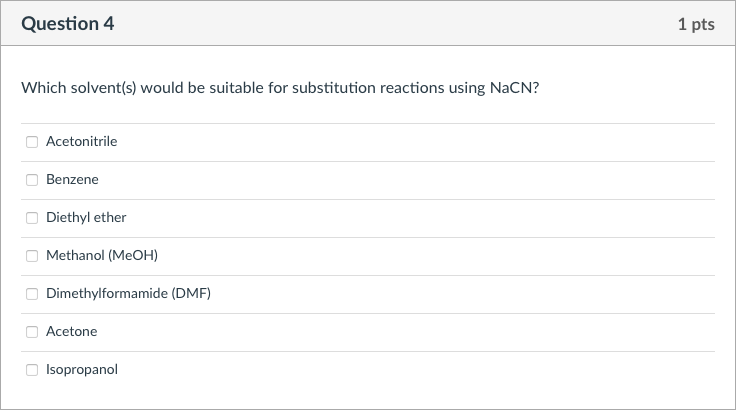Click the Question 4 heading
This screenshot has width=738, height=411.
68,24
